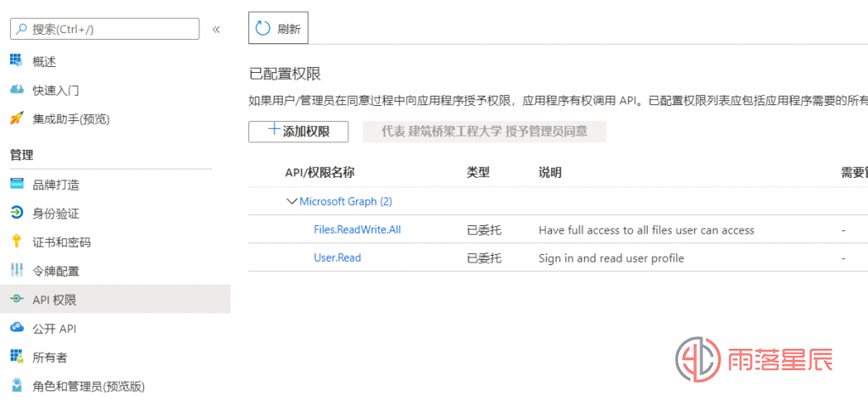Select the API 权限 menu item
The image size is (868, 404).
pyautogui.click(x=115, y=300)
